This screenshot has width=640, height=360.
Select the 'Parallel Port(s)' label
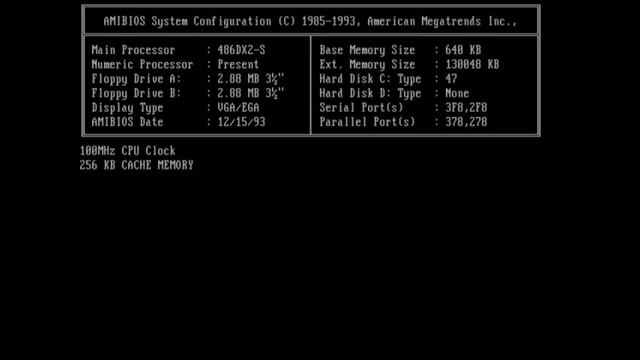(367, 122)
